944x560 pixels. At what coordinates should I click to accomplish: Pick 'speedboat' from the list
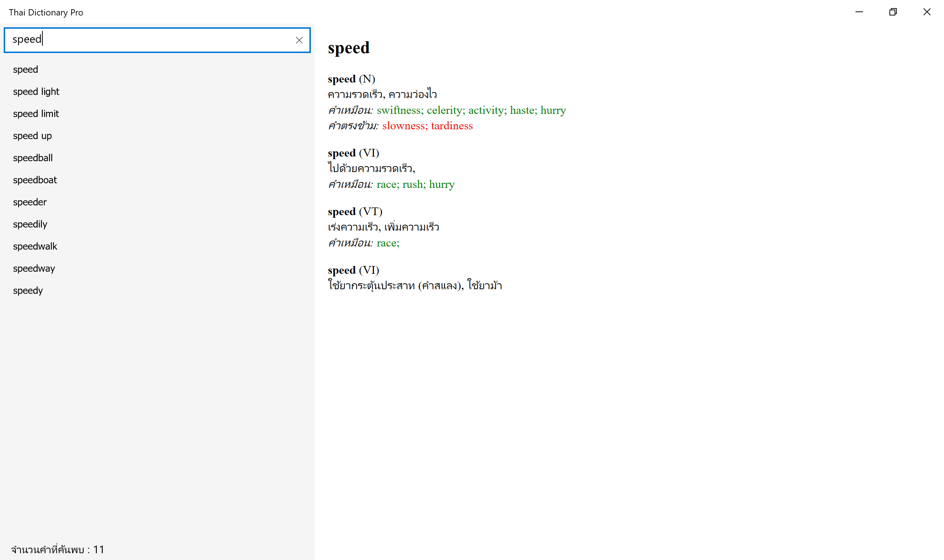35,180
